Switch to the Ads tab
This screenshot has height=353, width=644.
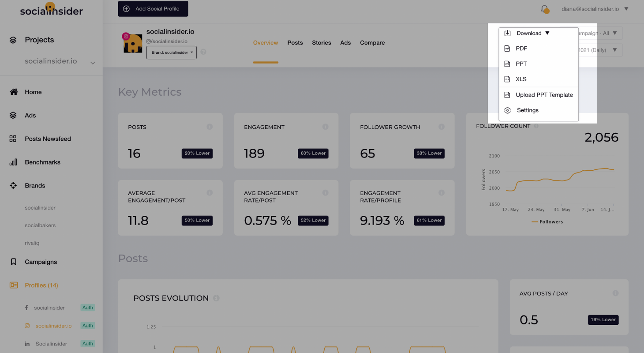(x=345, y=43)
